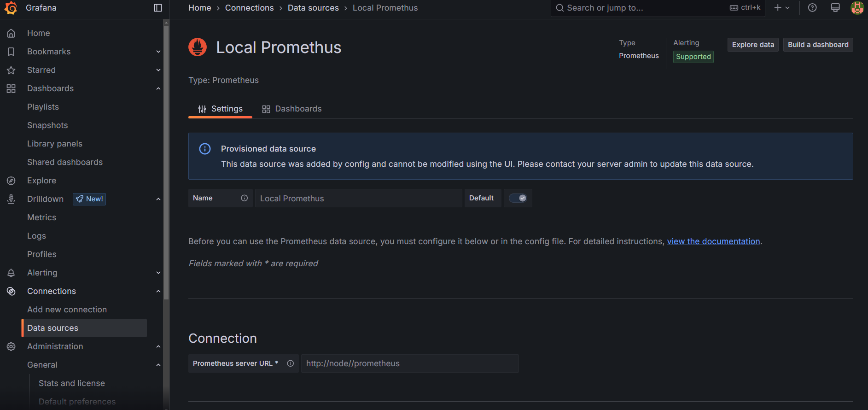The image size is (868, 410).
Task: Click the Drilldown icon in sidebar
Action: (x=11, y=199)
